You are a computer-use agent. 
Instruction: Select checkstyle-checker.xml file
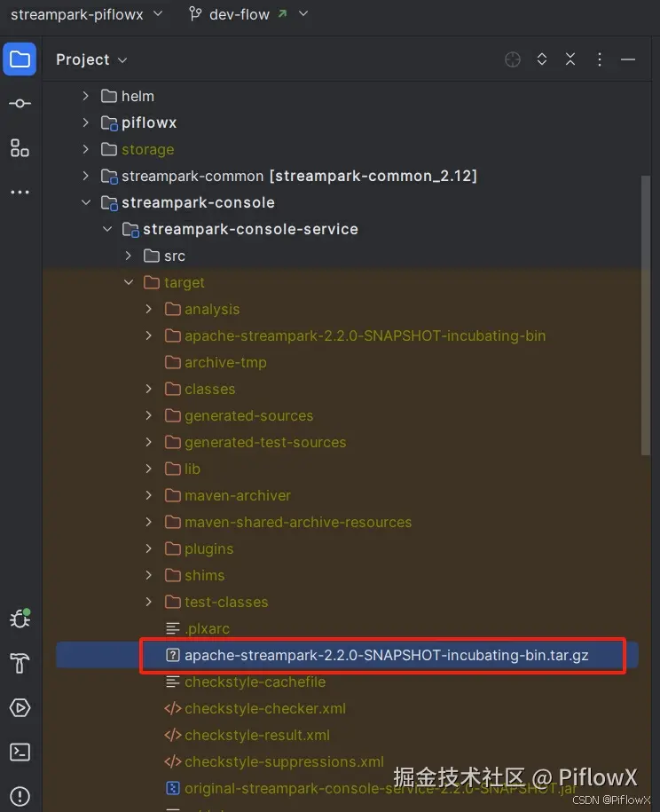(255, 708)
